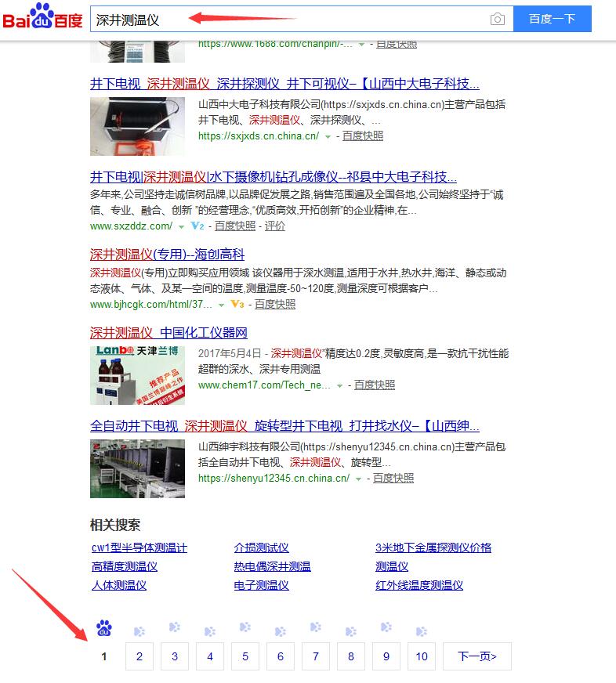Open the 深井测温仪(专用)--海创高科 result
Image resolution: width=616 pixels, height=683 pixels.
167,255
